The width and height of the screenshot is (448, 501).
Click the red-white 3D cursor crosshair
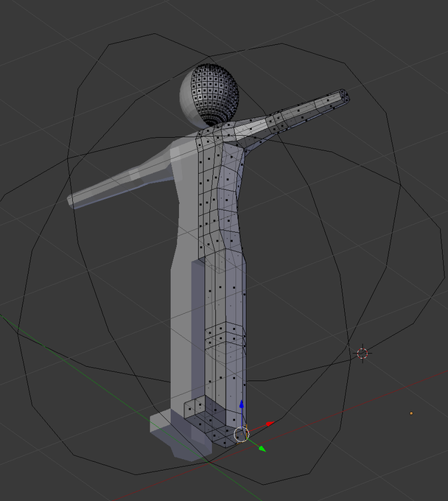(x=363, y=354)
